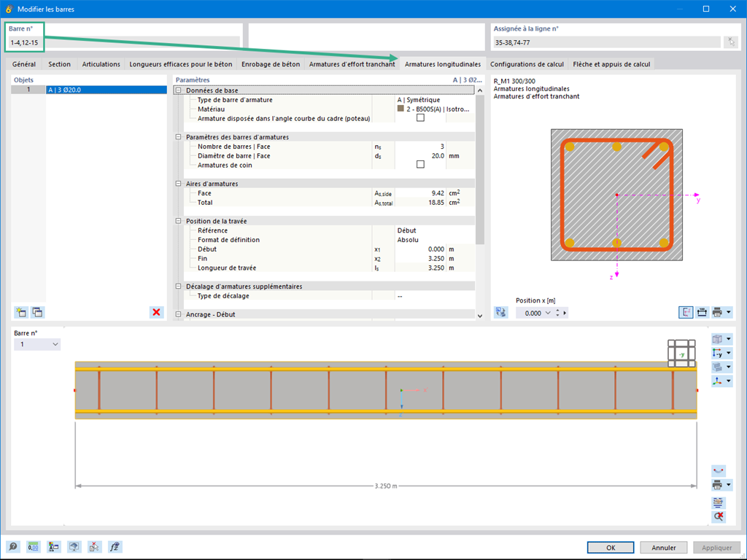Image resolution: width=747 pixels, height=560 pixels.
Task: Collapse the Ancrage - Début group
Action: coord(179,314)
